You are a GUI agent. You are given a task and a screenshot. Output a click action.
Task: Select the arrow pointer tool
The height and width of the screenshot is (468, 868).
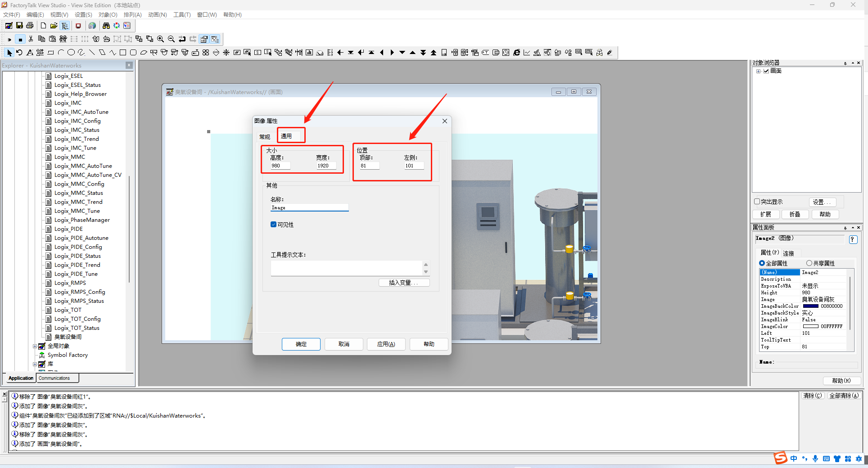click(9, 53)
